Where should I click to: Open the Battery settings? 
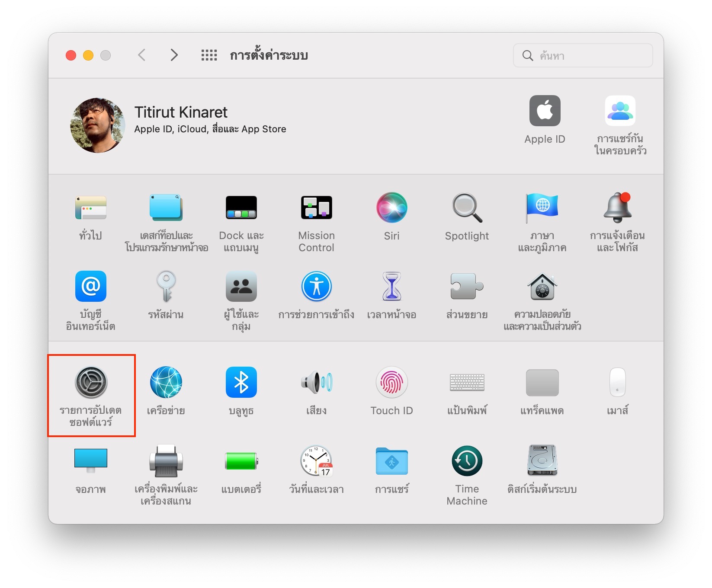coord(241,461)
